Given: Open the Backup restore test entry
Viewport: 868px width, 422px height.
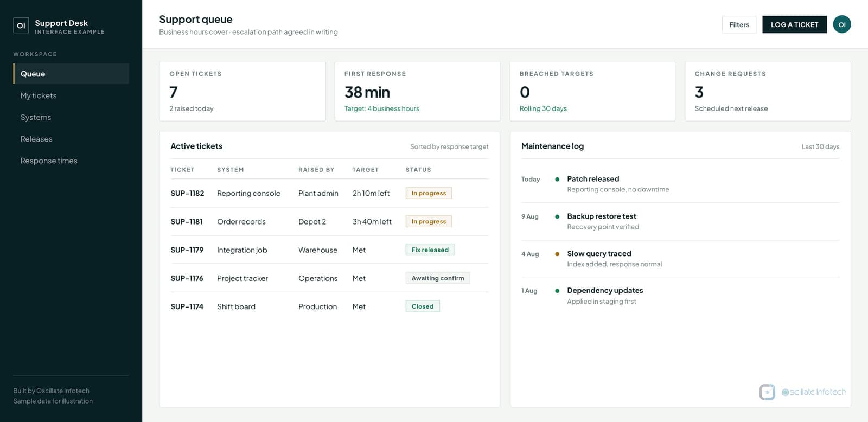Looking at the screenshot, I should pyautogui.click(x=680, y=221).
